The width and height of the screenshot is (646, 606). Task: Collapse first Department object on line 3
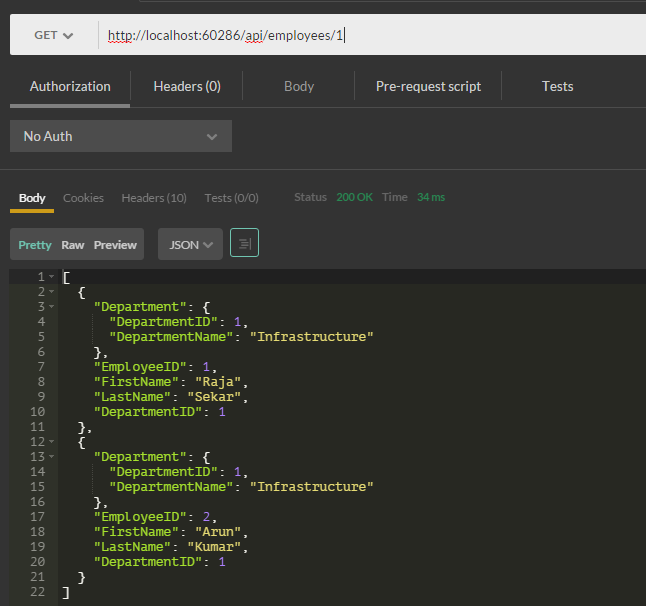[x=51, y=307]
